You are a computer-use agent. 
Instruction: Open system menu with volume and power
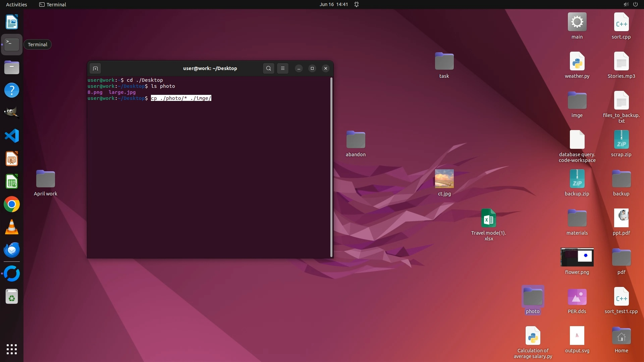pyautogui.click(x=631, y=4)
